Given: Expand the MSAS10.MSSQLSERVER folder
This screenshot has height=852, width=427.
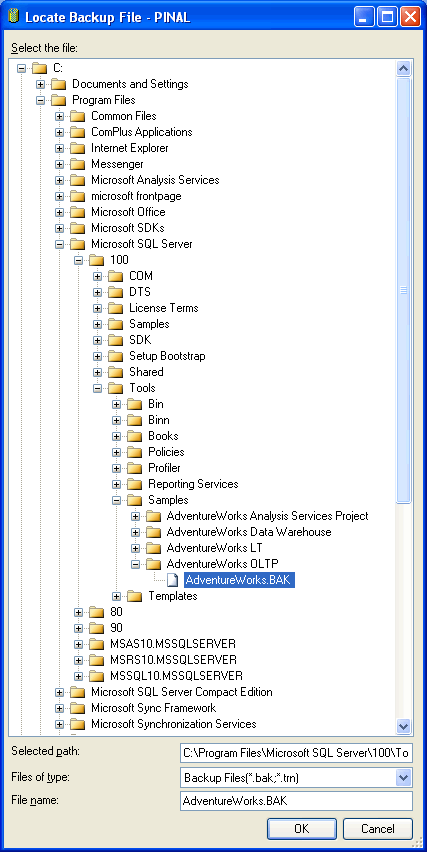Looking at the screenshot, I should [78, 644].
